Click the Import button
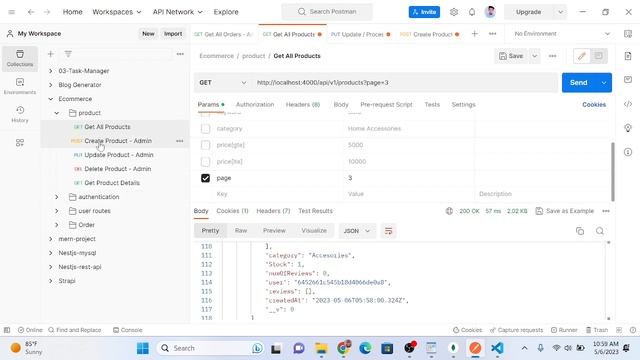The width and height of the screenshot is (640, 360). (173, 34)
